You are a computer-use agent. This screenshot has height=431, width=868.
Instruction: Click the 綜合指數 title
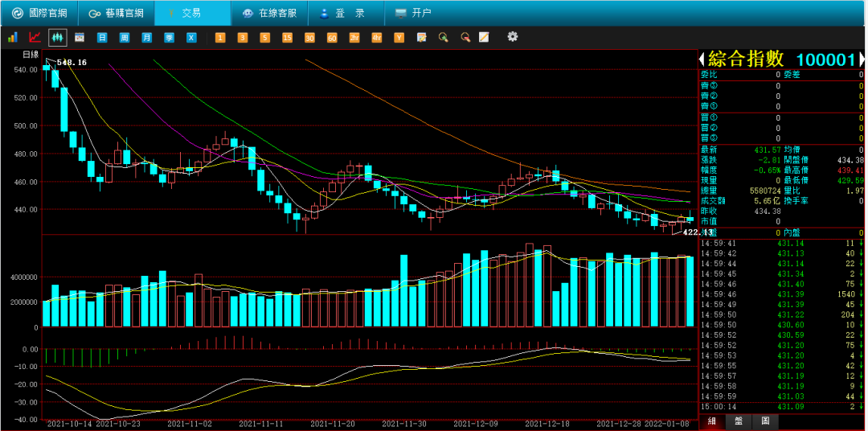[746, 60]
